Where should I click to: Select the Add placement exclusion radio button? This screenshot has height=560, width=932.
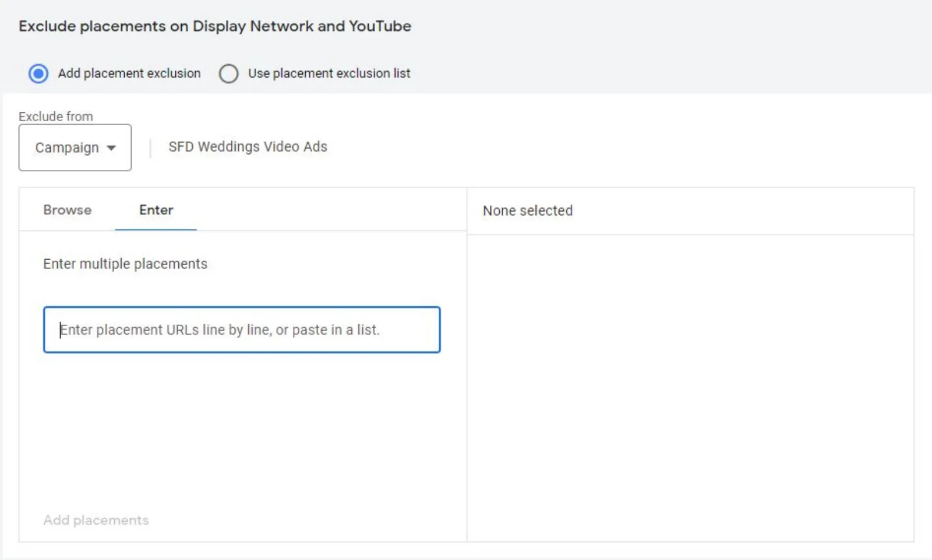[38, 73]
